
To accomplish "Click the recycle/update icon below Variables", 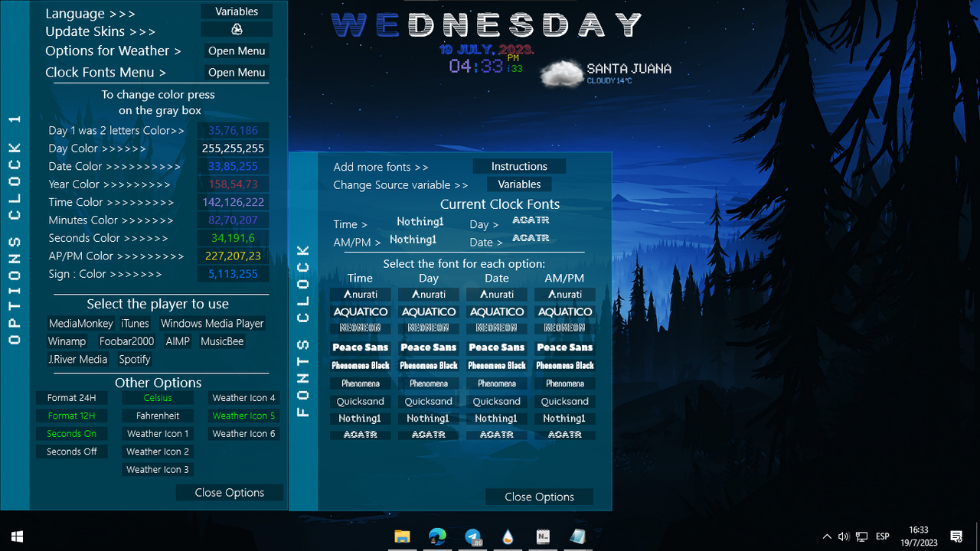I will tap(236, 28).
